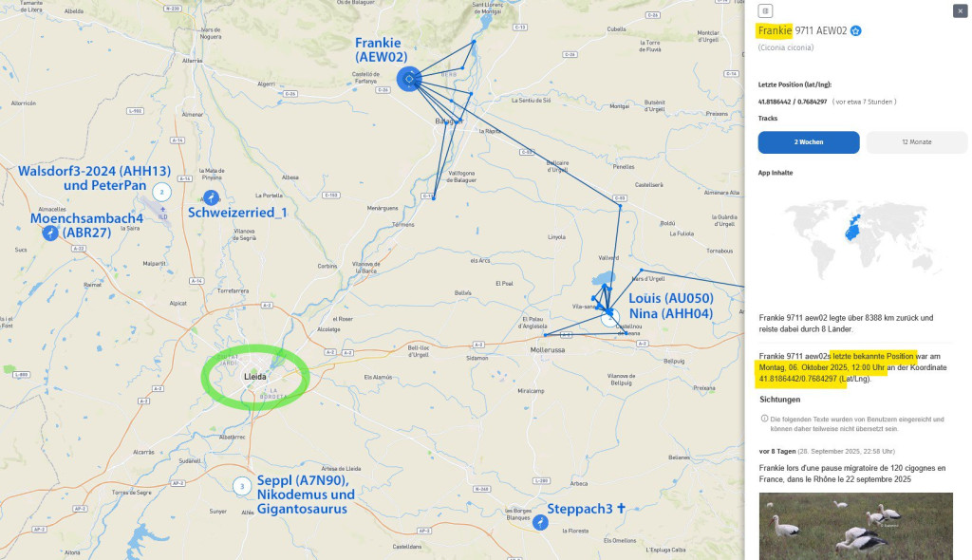972x560 pixels.
Task: Click the Balaguer track endpoint node
Action: coord(459,121)
